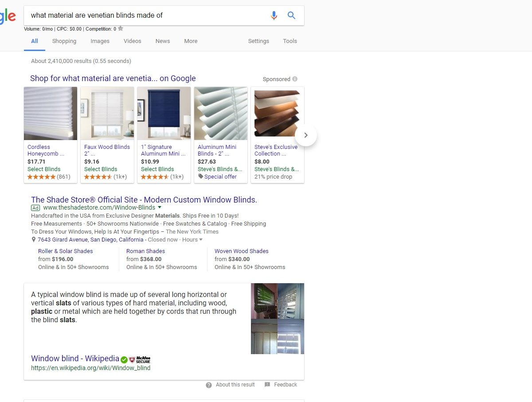Viewport: 532px width, 402px height.
Task: Open Steve's Exclusive Collection product title
Action: click(276, 150)
